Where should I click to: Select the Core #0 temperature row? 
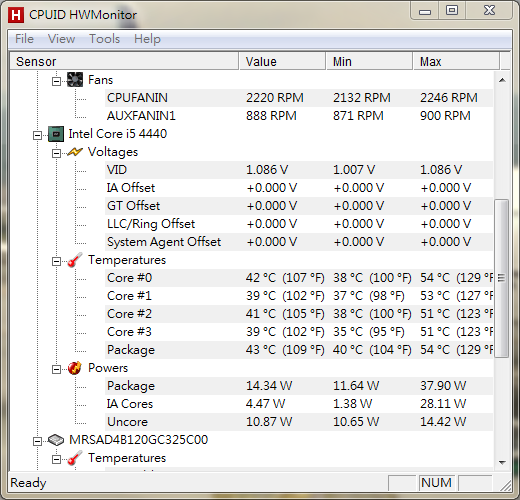299,278
